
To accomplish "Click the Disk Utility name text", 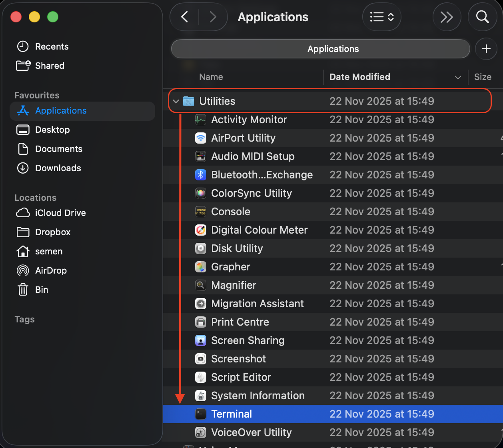I will [237, 248].
